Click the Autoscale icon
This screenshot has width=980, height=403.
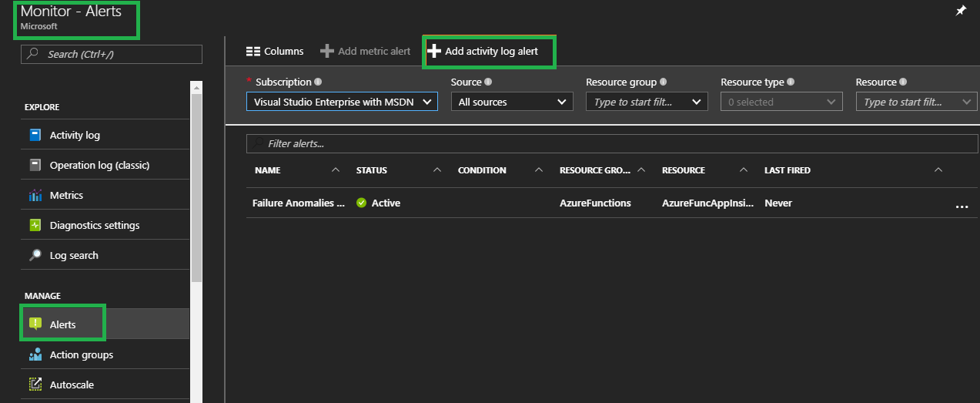(35, 385)
